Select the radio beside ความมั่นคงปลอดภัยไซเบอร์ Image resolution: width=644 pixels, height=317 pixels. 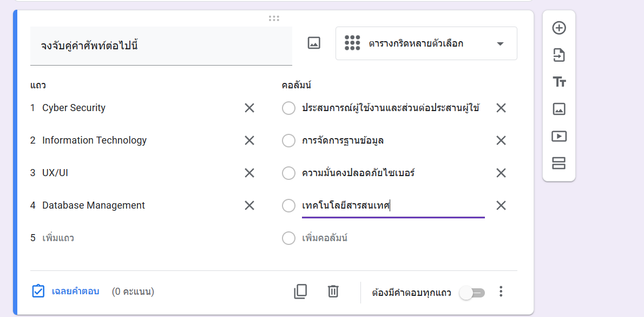(288, 173)
